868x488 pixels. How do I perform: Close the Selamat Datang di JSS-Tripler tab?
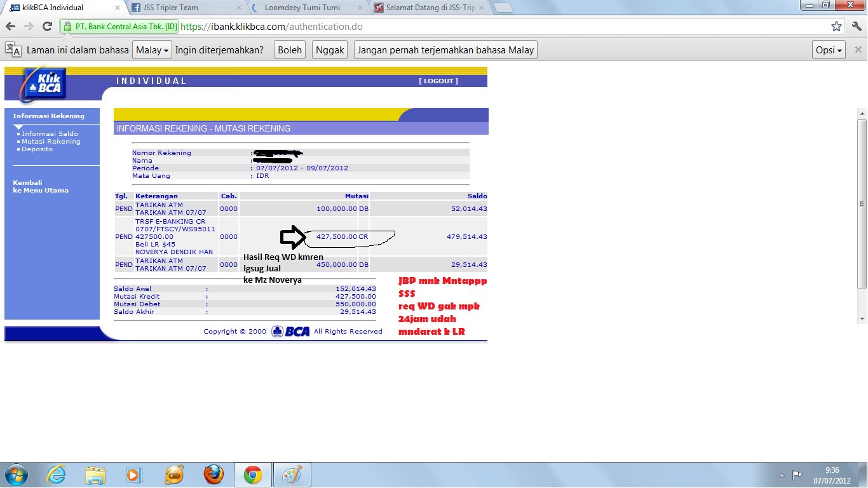tap(481, 8)
